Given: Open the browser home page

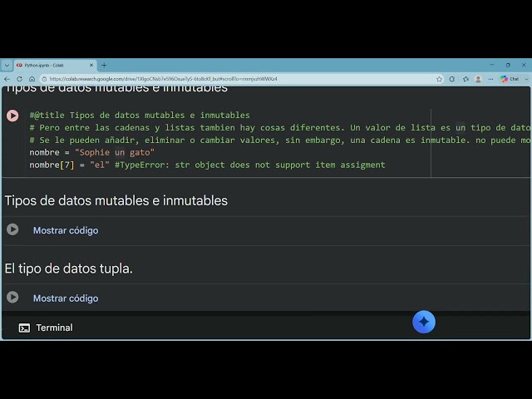Looking at the screenshot, I should pos(32,79).
